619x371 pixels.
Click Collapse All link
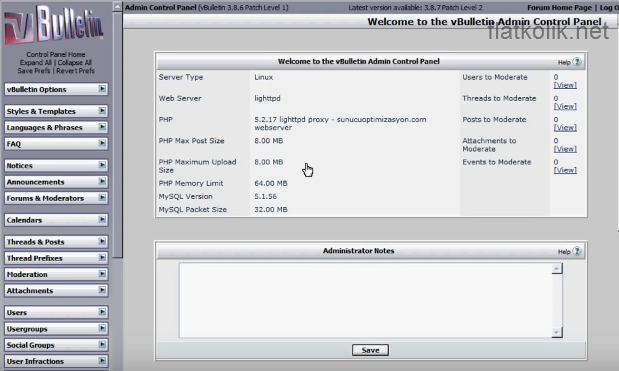(x=75, y=63)
